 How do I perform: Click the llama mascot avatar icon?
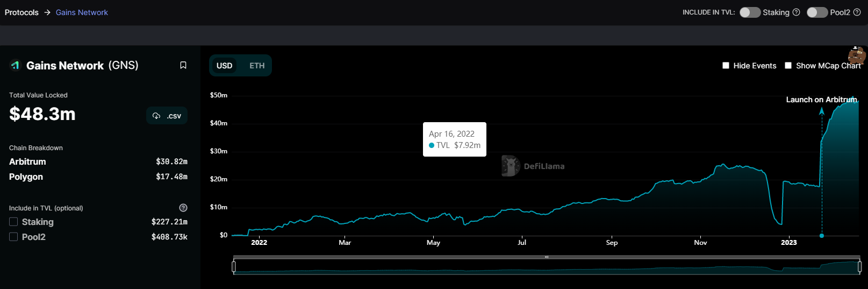(x=857, y=55)
